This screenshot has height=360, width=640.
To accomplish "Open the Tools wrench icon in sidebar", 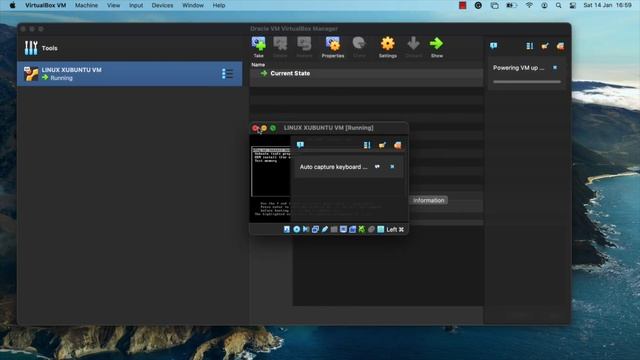I will click(31, 48).
